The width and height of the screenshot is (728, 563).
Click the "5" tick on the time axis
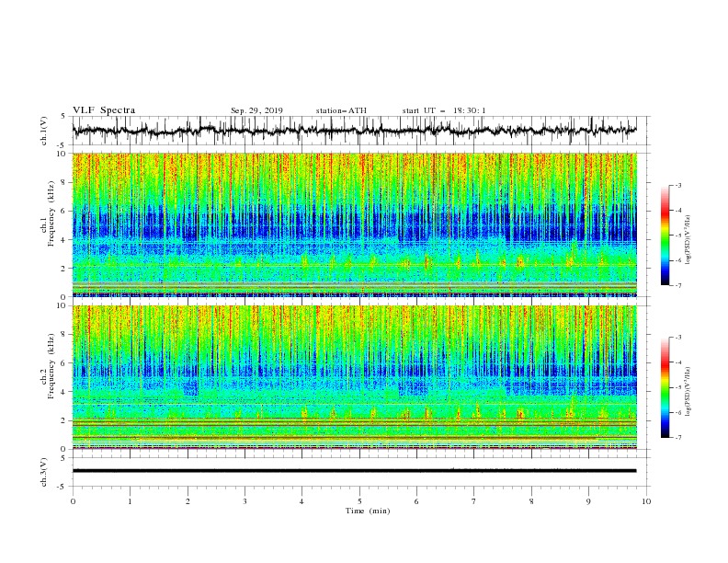[x=359, y=501]
